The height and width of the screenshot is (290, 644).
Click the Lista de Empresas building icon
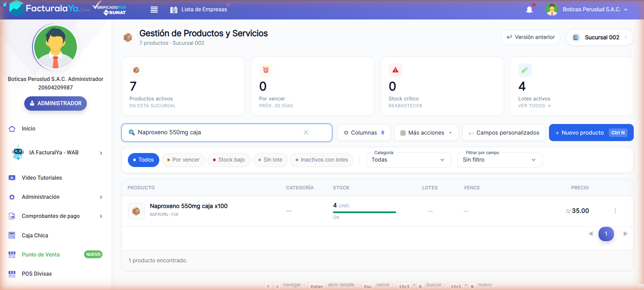point(174,10)
